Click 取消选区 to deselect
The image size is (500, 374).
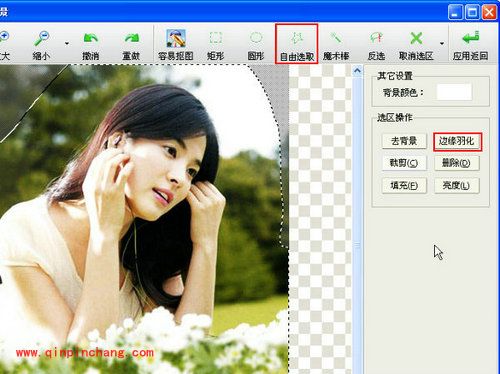click(416, 45)
